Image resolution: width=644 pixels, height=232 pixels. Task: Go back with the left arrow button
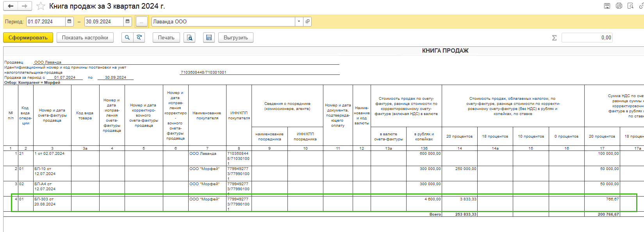coord(11,6)
